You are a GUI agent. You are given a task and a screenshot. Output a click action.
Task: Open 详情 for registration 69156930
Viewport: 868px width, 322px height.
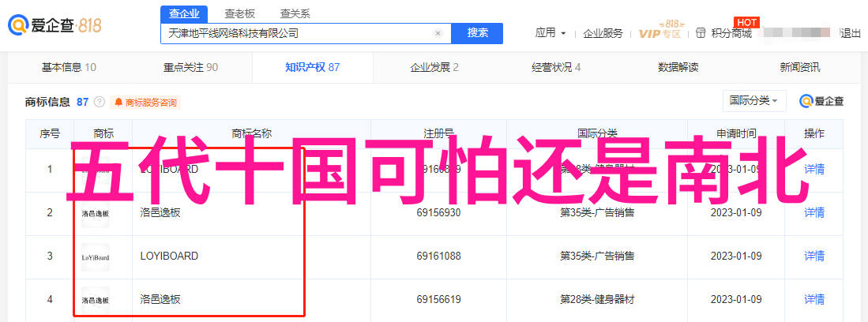(x=814, y=212)
